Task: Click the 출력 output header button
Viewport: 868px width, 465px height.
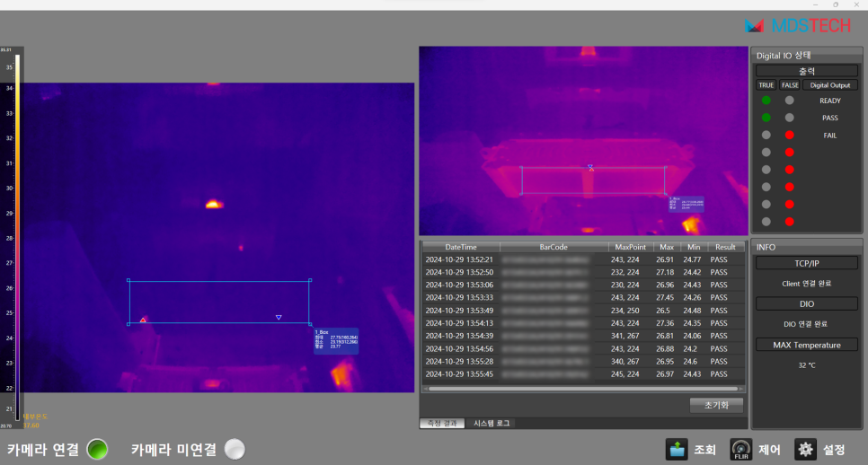Action: coord(807,71)
